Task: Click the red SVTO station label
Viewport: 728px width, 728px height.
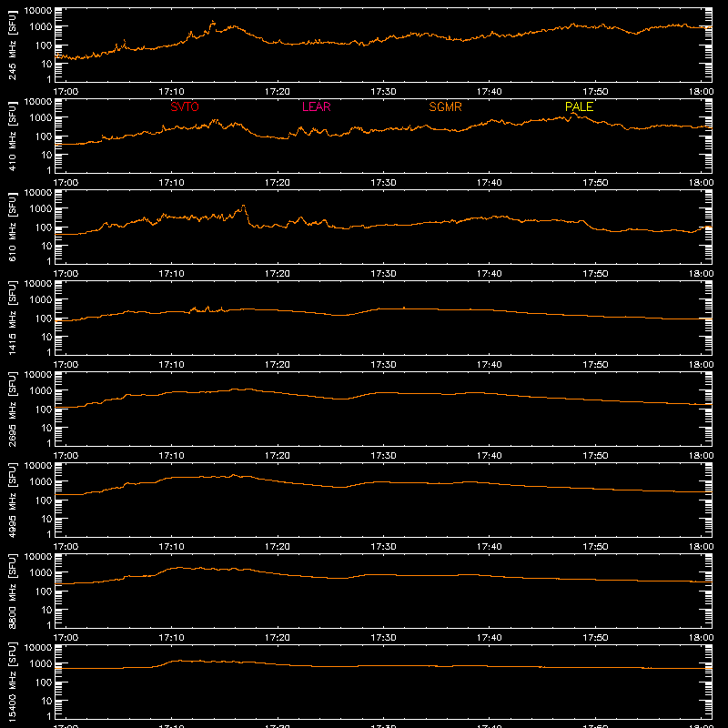Action: (x=185, y=106)
